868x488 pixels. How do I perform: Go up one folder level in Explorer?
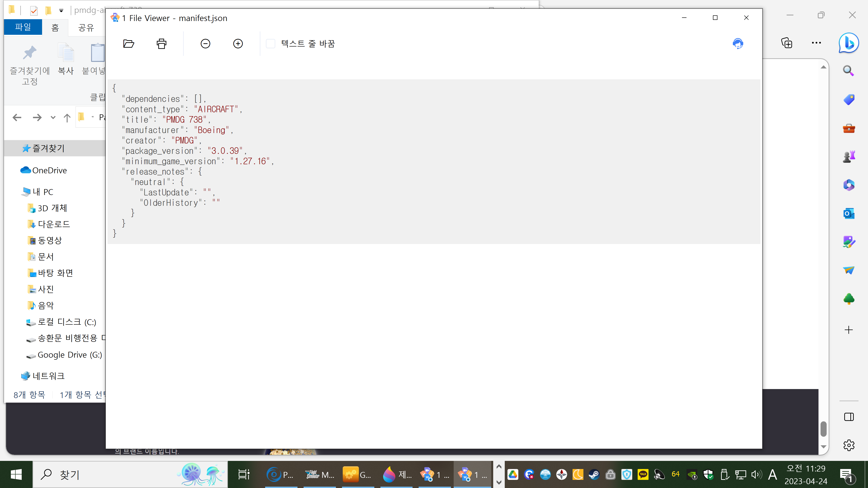point(67,117)
